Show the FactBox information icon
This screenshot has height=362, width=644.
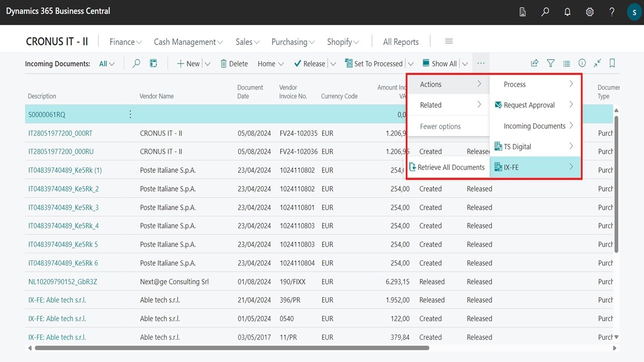pos(582,63)
